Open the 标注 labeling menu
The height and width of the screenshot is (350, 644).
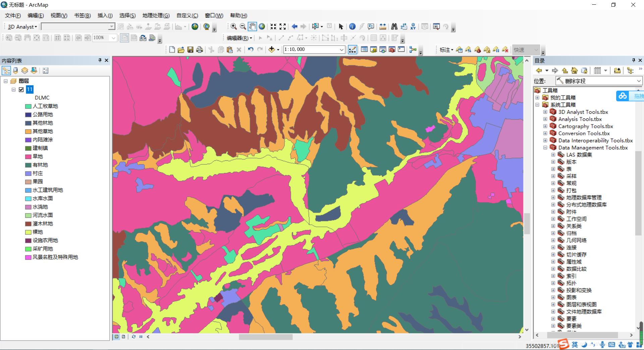[x=446, y=50]
